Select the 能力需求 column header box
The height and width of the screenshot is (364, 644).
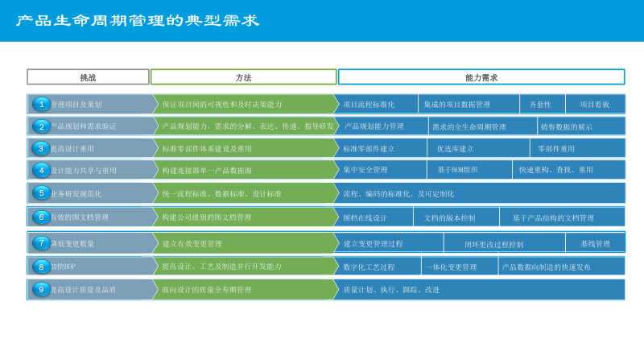(x=481, y=77)
